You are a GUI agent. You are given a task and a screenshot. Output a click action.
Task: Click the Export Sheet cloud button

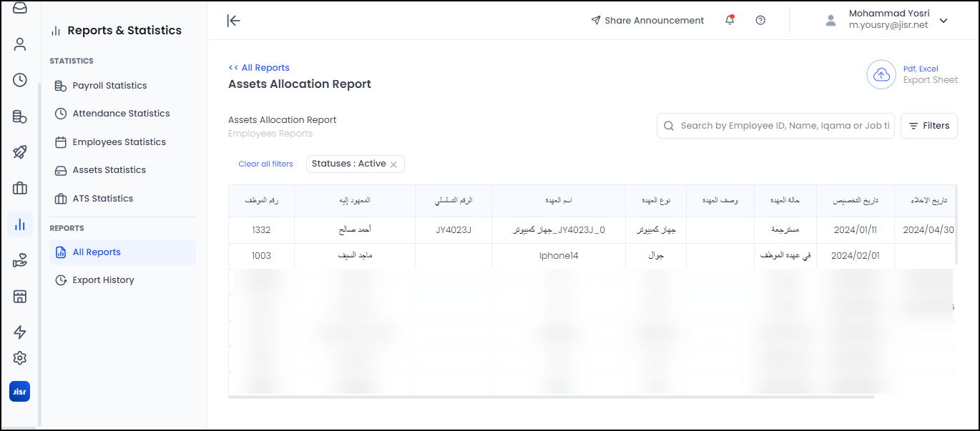pos(881,74)
